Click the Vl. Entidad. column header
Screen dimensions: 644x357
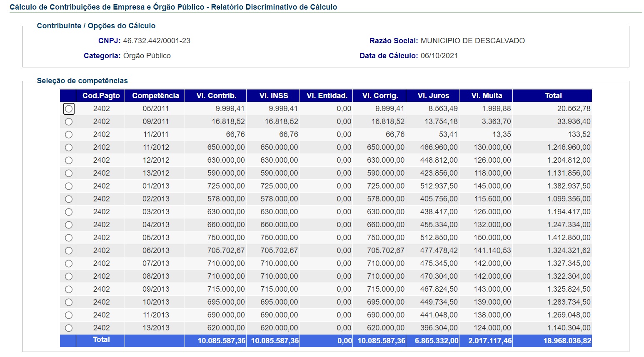coord(327,96)
